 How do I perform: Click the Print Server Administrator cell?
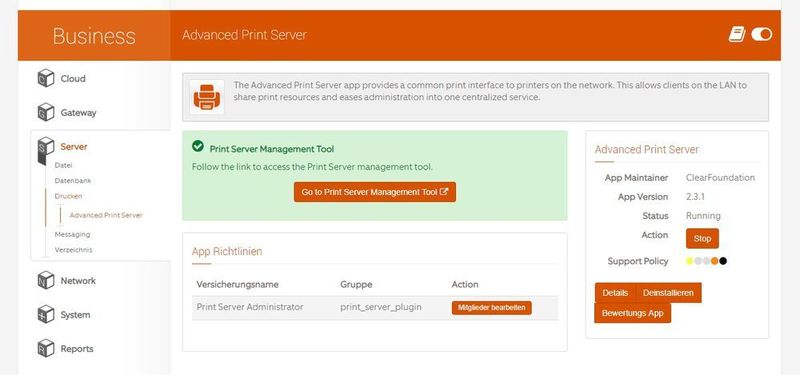(250, 307)
